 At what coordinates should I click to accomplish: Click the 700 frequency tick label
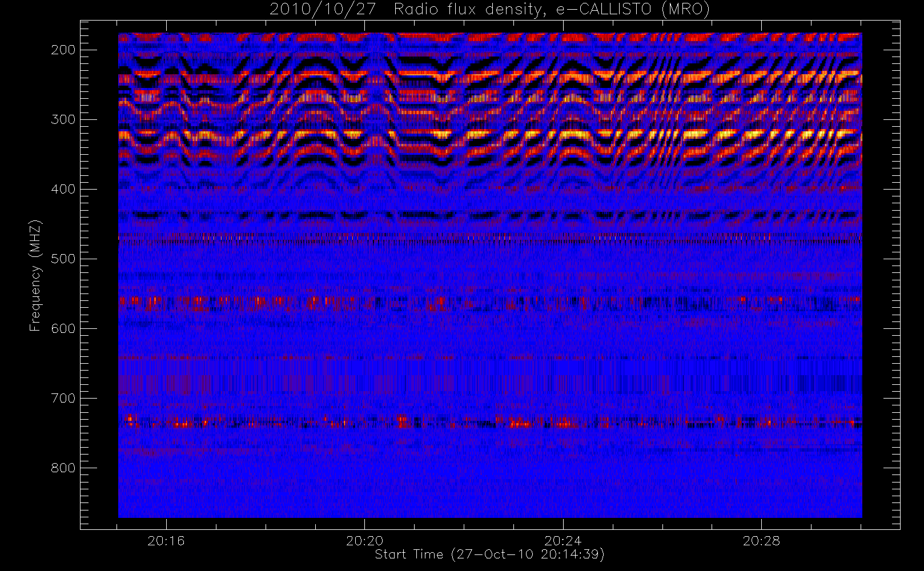tap(63, 398)
